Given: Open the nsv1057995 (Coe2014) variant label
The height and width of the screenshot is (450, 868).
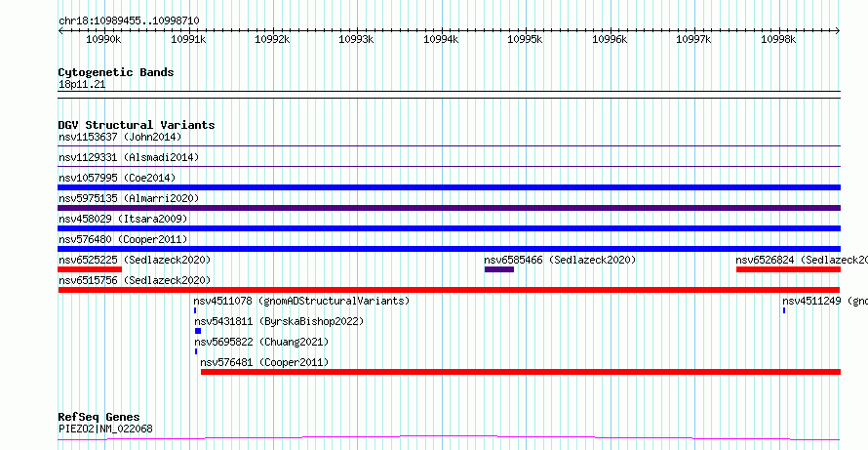Looking at the screenshot, I should coord(117,178).
